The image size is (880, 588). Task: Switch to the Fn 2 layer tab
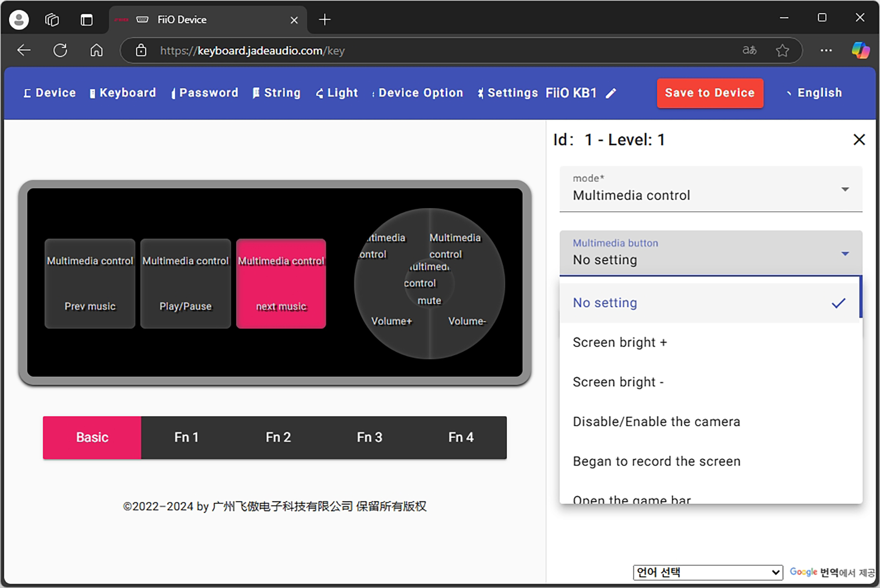point(278,437)
